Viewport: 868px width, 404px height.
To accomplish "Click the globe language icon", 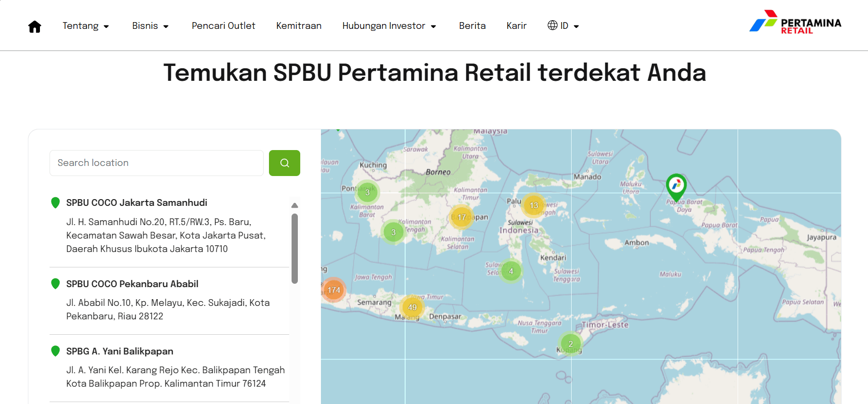I will click(x=552, y=25).
